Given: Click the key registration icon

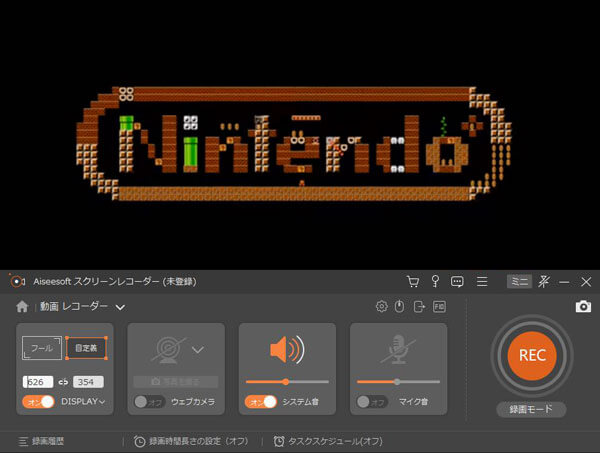Looking at the screenshot, I should [x=435, y=281].
